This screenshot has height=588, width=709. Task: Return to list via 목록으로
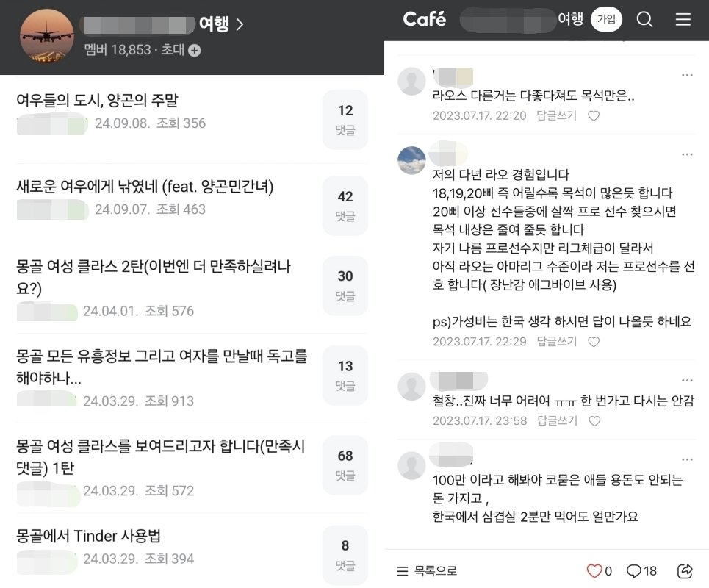coord(426,571)
